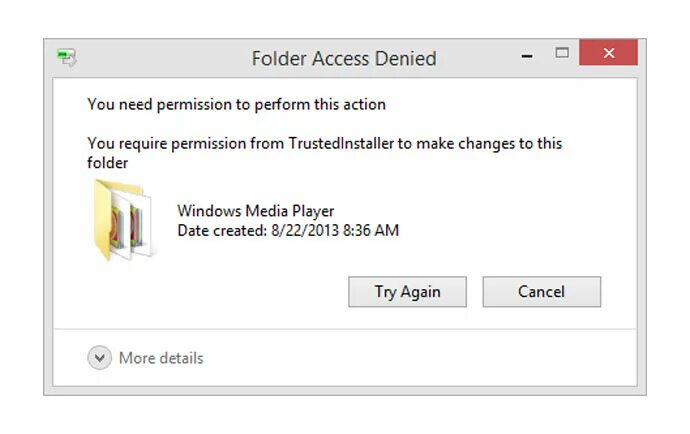690x434 pixels.
Task: Click the dialog system icon in title bar
Action: (68, 57)
